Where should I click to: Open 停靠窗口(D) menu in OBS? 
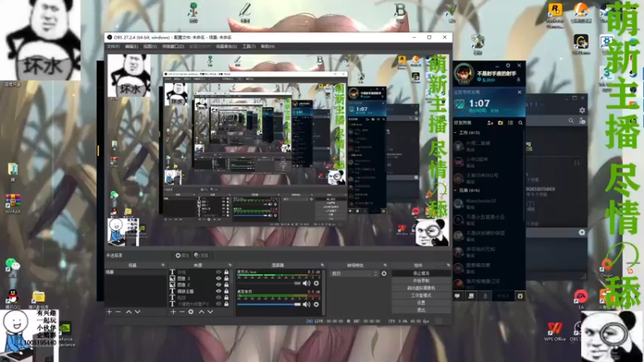(173, 47)
